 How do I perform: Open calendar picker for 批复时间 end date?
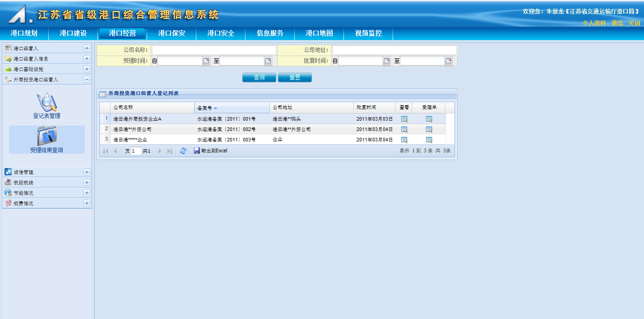click(x=449, y=61)
